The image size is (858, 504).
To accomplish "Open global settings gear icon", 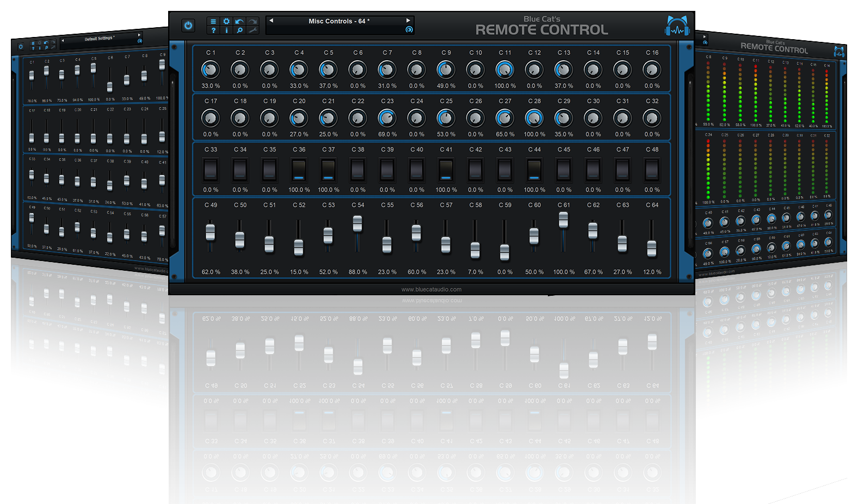I will pyautogui.click(x=226, y=22).
